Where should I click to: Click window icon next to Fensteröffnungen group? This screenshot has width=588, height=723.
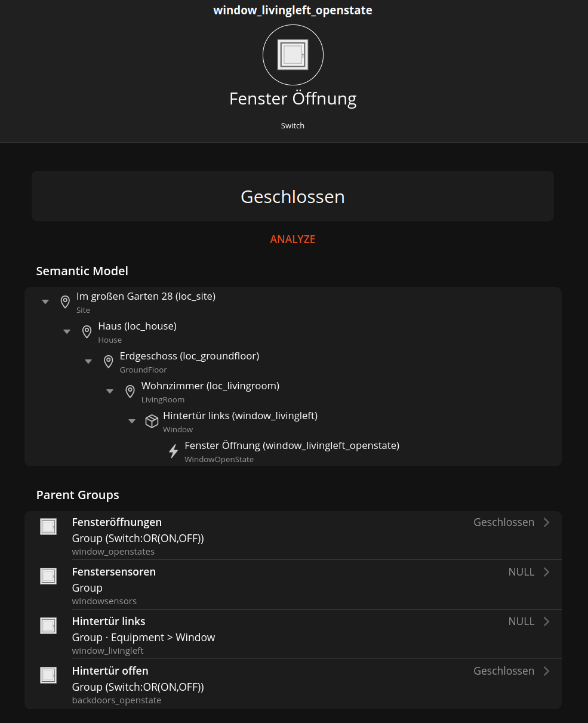click(48, 527)
